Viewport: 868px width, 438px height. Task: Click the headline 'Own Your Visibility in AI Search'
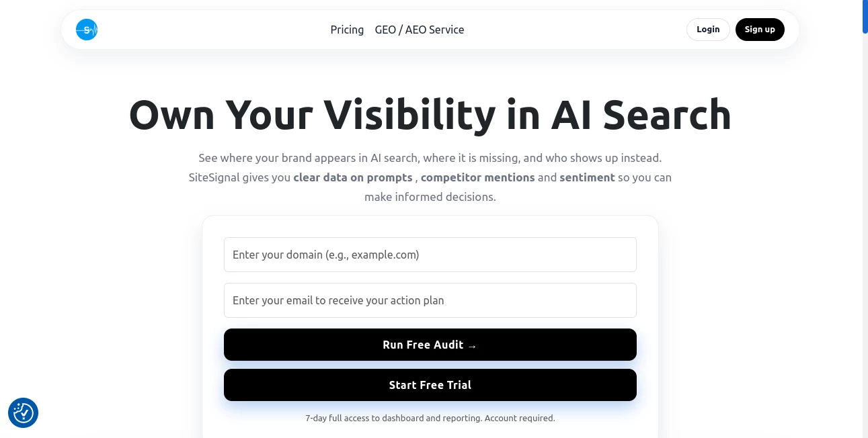[430, 115]
